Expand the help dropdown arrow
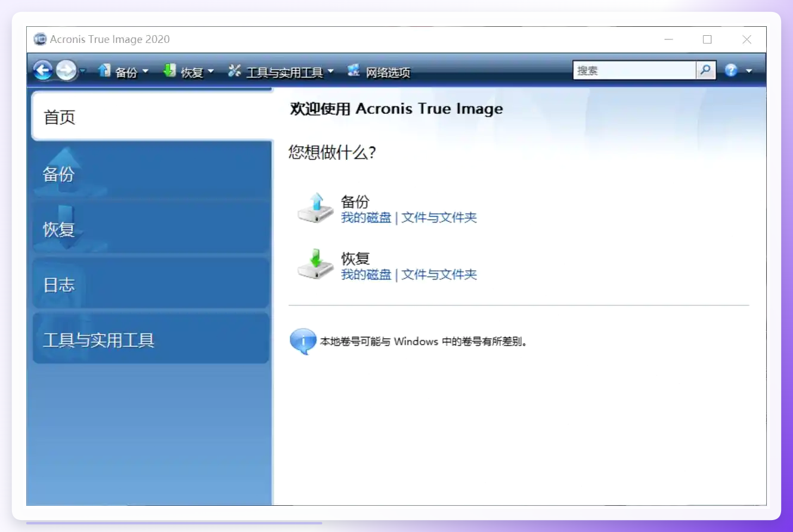Image resolution: width=793 pixels, height=532 pixels. click(749, 71)
